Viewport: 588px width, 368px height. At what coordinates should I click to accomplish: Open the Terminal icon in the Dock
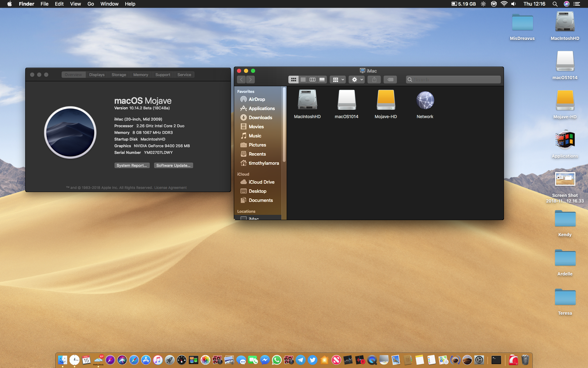(496, 360)
